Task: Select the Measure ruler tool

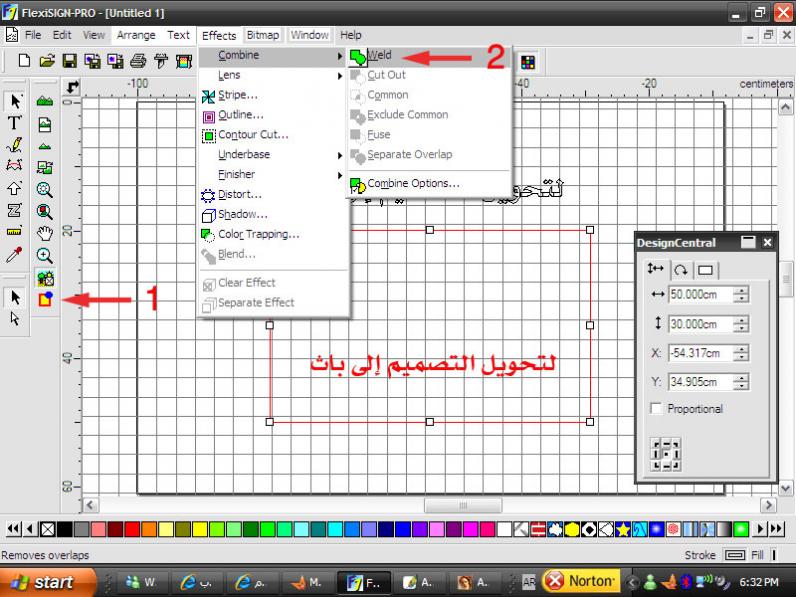Action: click(15, 231)
